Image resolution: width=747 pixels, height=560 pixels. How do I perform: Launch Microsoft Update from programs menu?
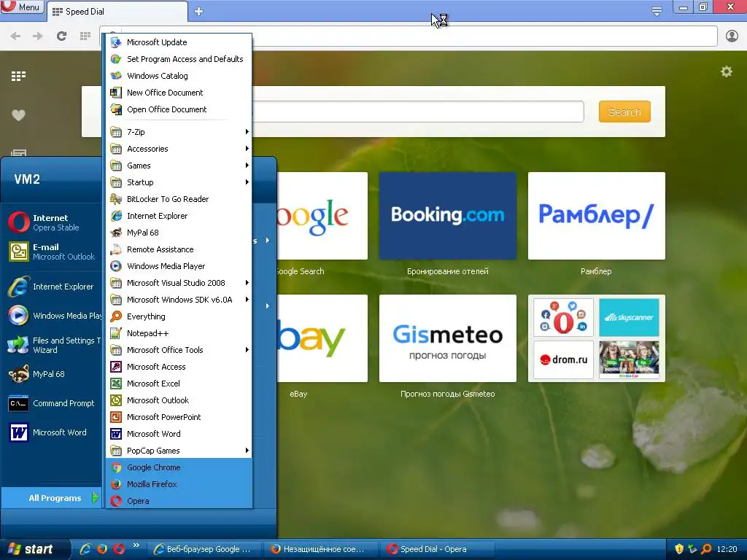coord(179,42)
